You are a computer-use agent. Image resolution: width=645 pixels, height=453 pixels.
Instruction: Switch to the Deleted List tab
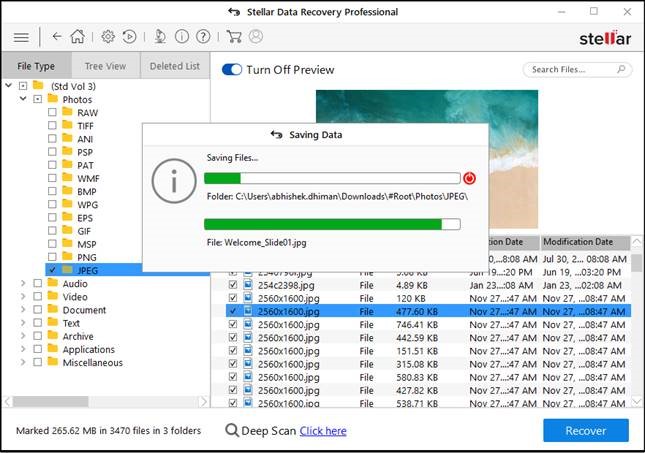175,66
